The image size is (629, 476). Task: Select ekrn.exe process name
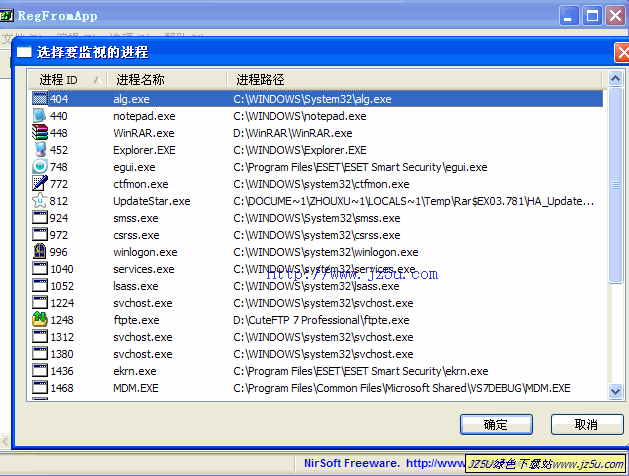click(134, 371)
